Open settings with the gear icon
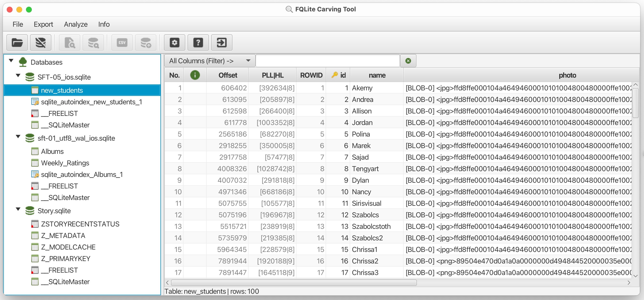This screenshot has width=644, height=300. [174, 43]
